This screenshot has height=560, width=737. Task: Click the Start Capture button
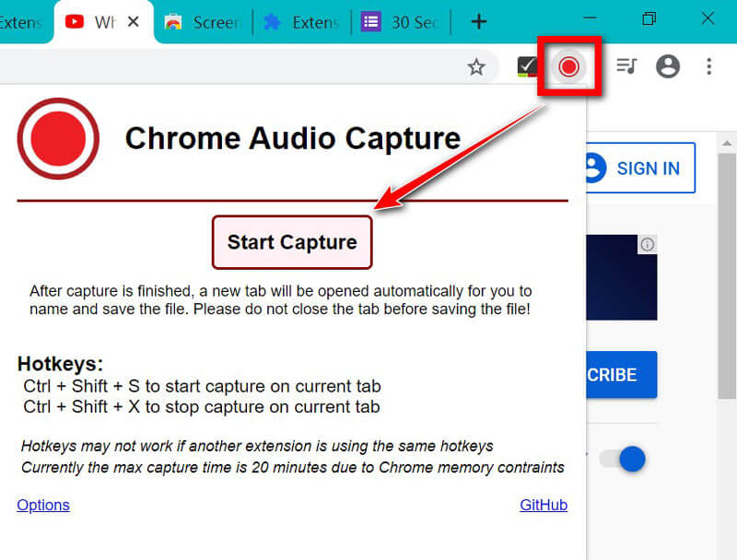tap(292, 242)
